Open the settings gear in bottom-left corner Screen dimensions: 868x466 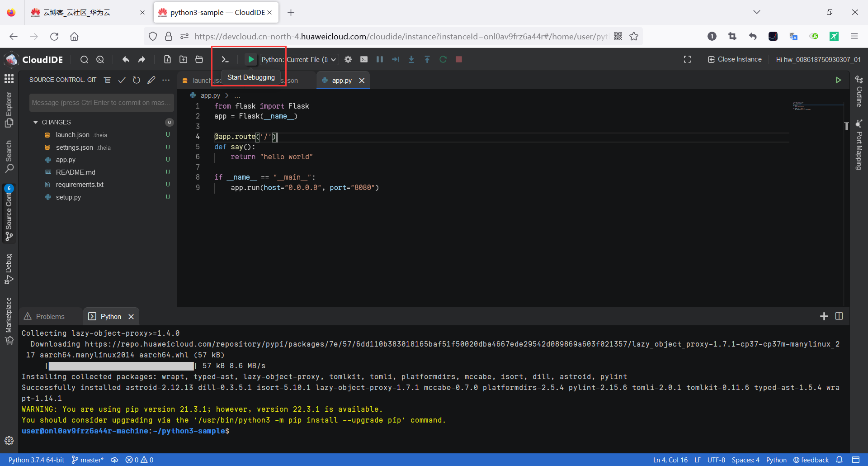pos(9,441)
